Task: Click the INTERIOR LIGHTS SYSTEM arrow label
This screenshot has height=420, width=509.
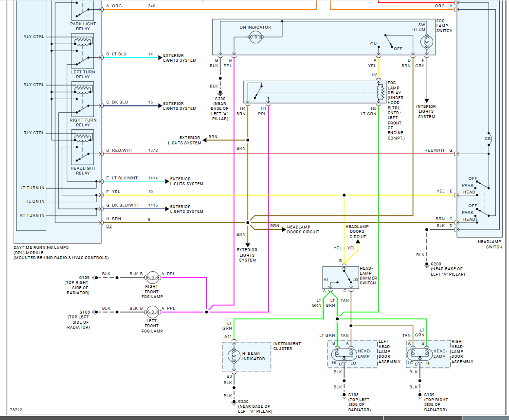Action: tap(426, 111)
